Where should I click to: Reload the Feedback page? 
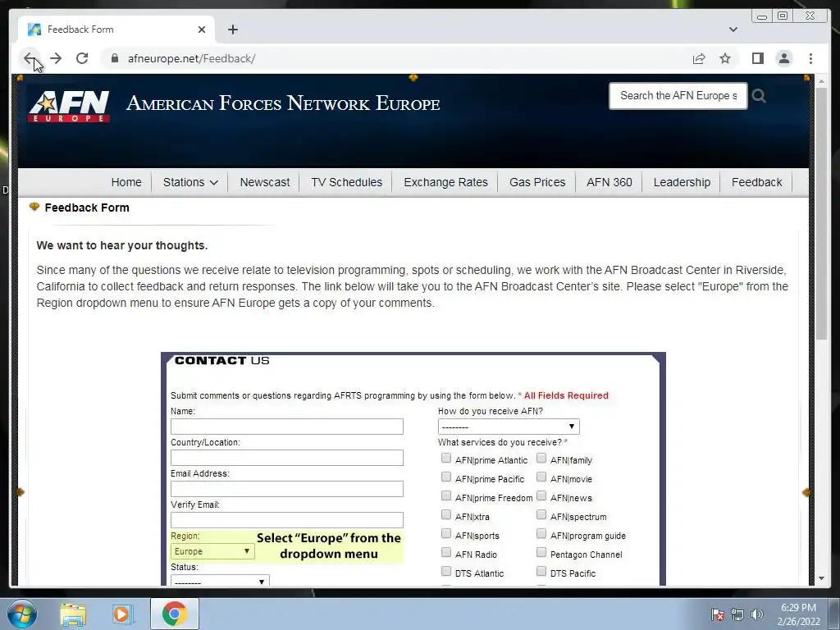tap(82, 58)
